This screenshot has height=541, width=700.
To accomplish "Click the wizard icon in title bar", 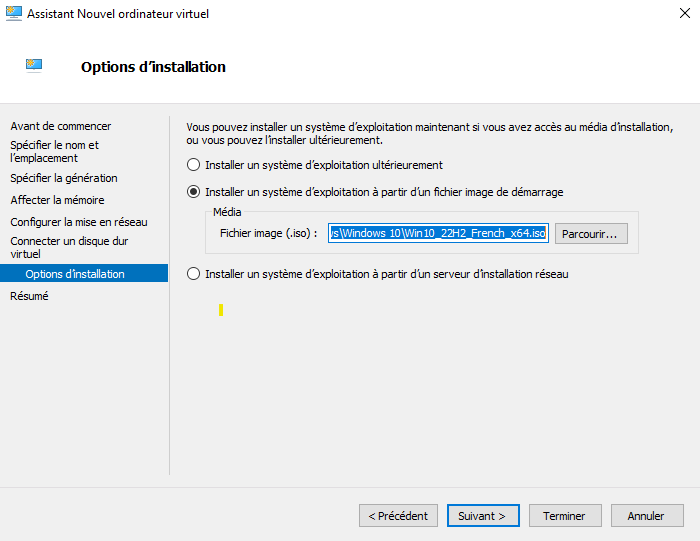I will [x=13, y=14].
